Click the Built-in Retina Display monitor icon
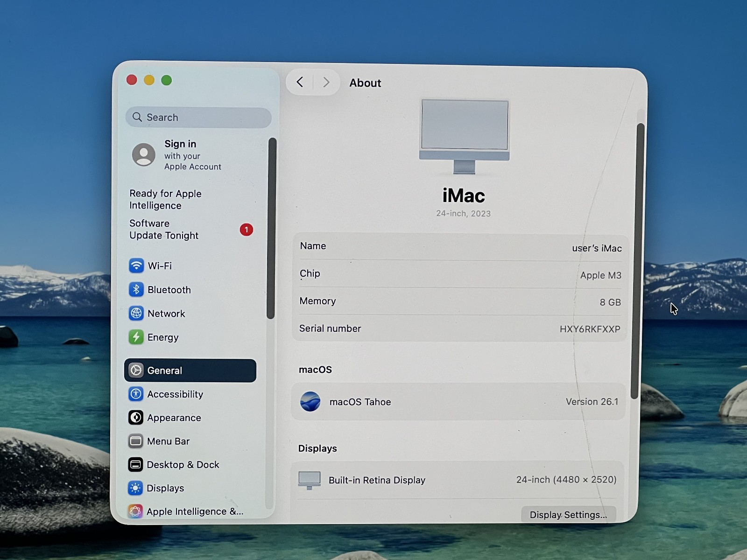The width and height of the screenshot is (747, 560). tap(310, 480)
